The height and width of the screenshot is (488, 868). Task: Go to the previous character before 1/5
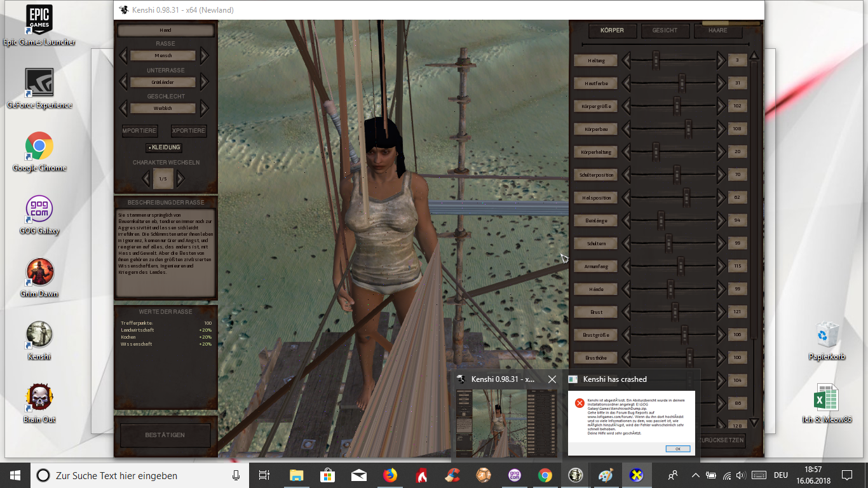[x=146, y=179]
